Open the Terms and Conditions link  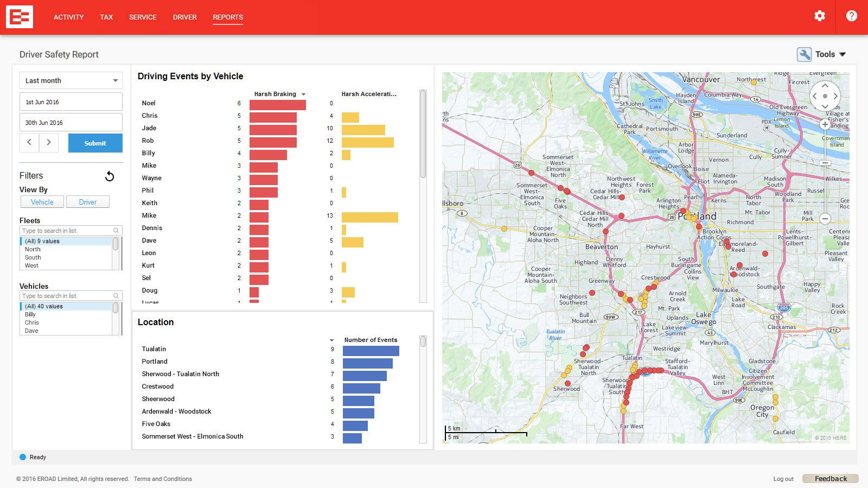(x=163, y=479)
